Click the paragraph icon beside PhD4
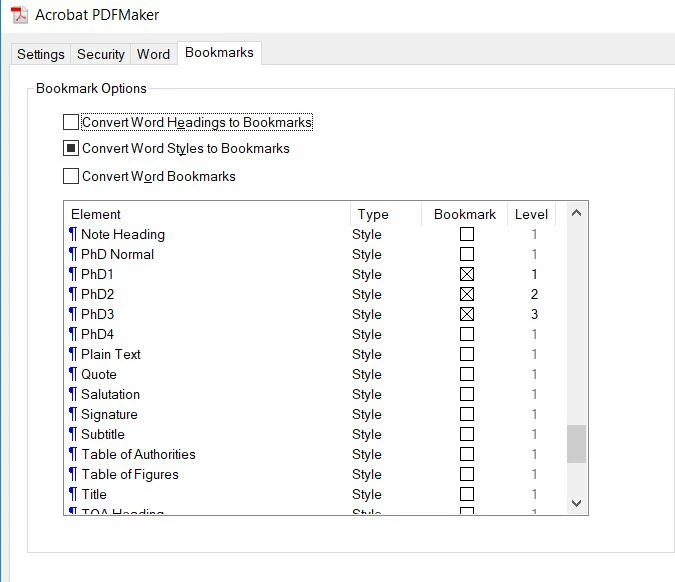Screen dimensions: 675x582 pos(73,334)
